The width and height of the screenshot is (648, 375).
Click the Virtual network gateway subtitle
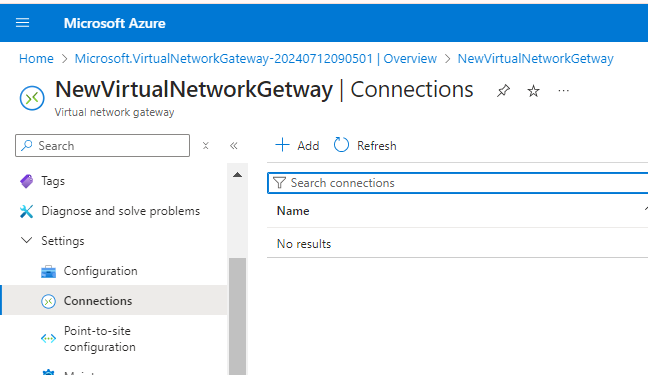click(x=114, y=112)
